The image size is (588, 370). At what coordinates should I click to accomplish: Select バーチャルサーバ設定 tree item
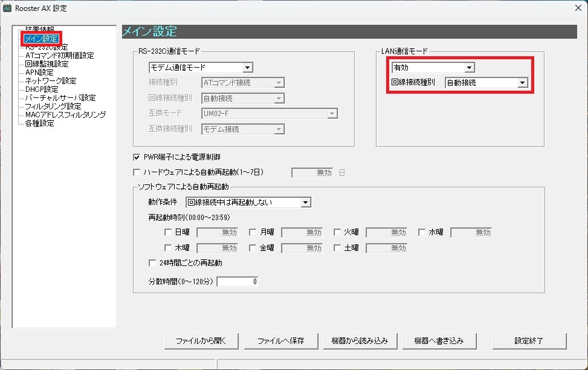(60, 98)
